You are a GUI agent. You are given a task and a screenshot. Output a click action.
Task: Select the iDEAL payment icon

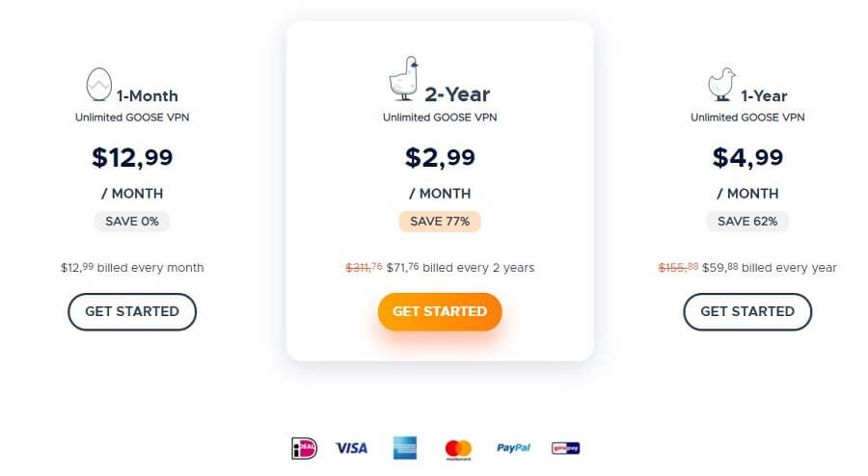point(305,448)
